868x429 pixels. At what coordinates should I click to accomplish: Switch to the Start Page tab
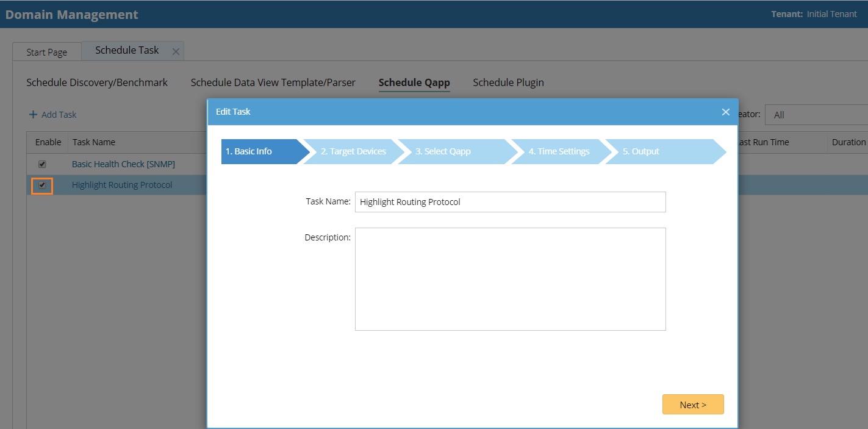46,52
